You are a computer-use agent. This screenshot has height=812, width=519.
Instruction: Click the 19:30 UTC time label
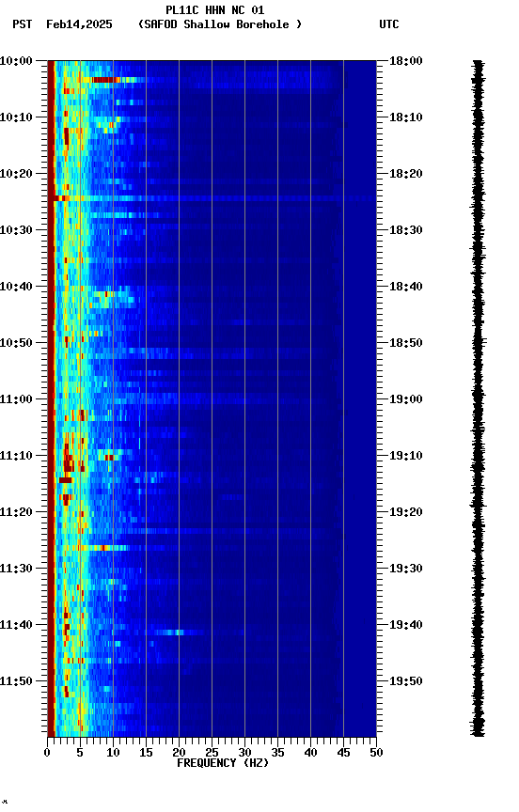406,570
